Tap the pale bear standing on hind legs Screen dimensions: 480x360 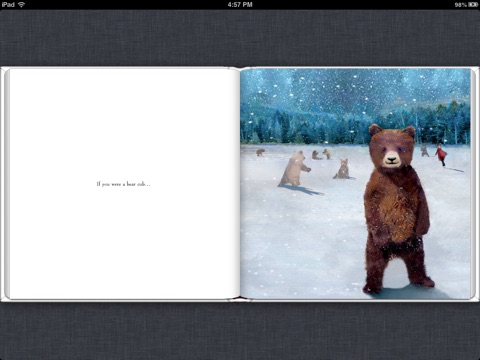(x=294, y=168)
